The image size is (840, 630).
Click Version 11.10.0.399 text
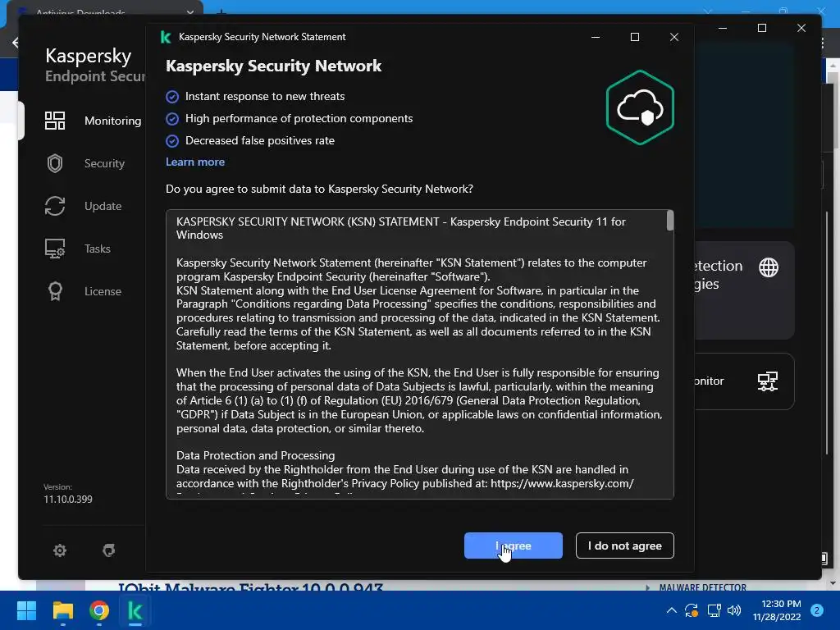point(68,493)
